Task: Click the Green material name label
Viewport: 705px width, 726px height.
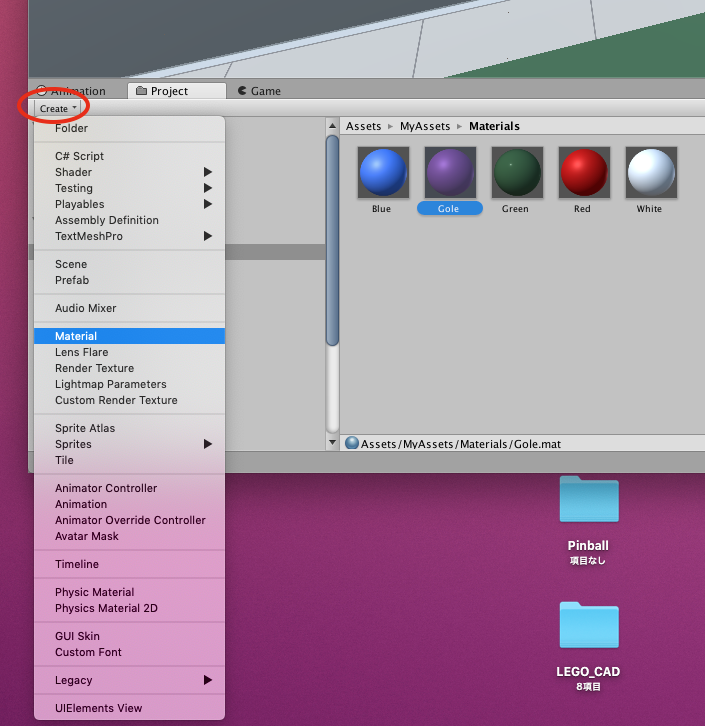Action: (515, 209)
